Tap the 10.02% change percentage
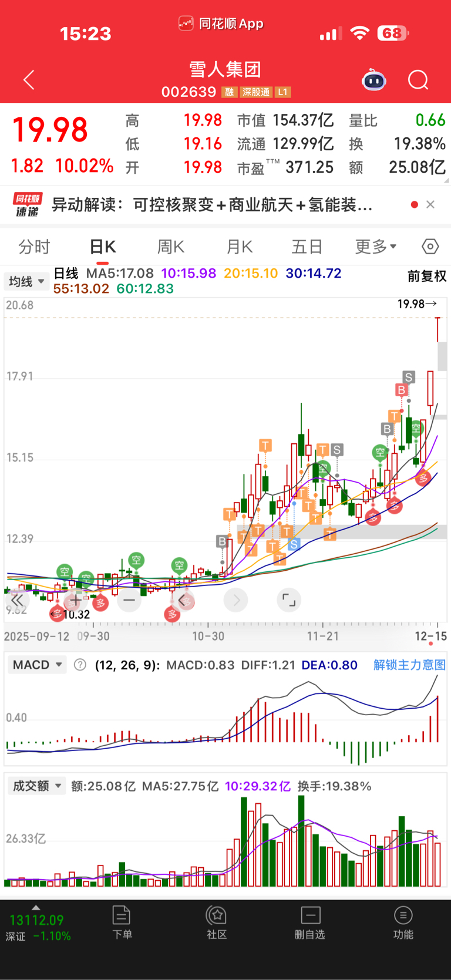Screen dimensions: 451x980 click(84, 166)
